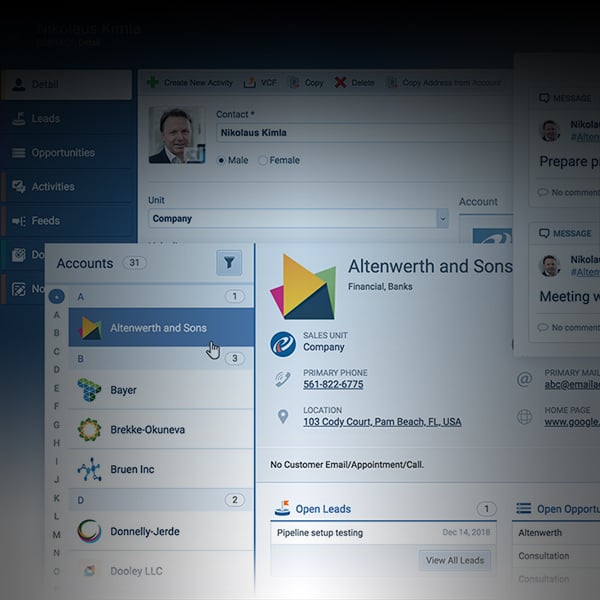Click group header A count badge
Image resolution: width=600 pixels, height=600 pixels.
tap(235, 296)
